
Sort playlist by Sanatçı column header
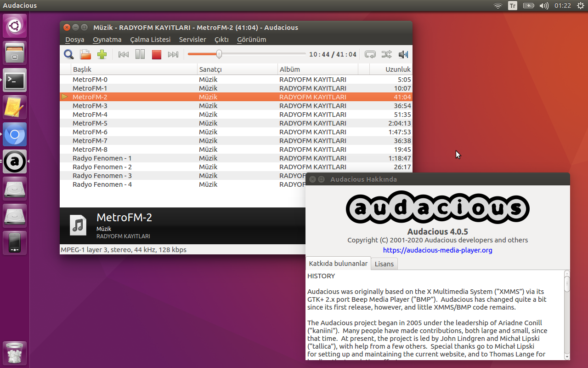(237, 69)
